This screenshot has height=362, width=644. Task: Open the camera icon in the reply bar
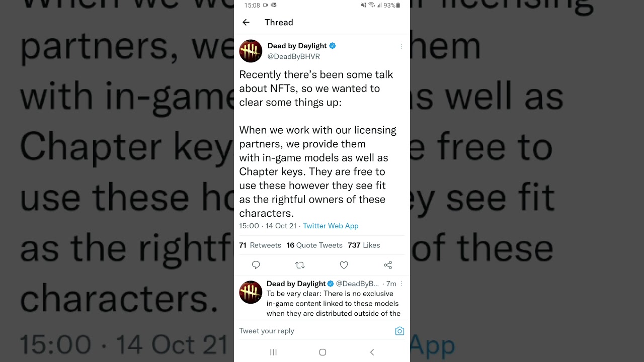pyautogui.click(x=399, y=331)
